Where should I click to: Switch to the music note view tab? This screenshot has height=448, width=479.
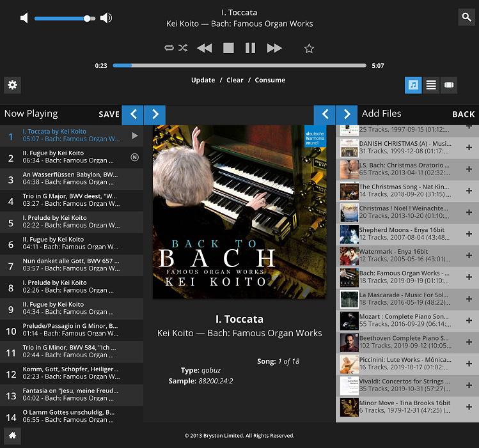tap(413, 85)
